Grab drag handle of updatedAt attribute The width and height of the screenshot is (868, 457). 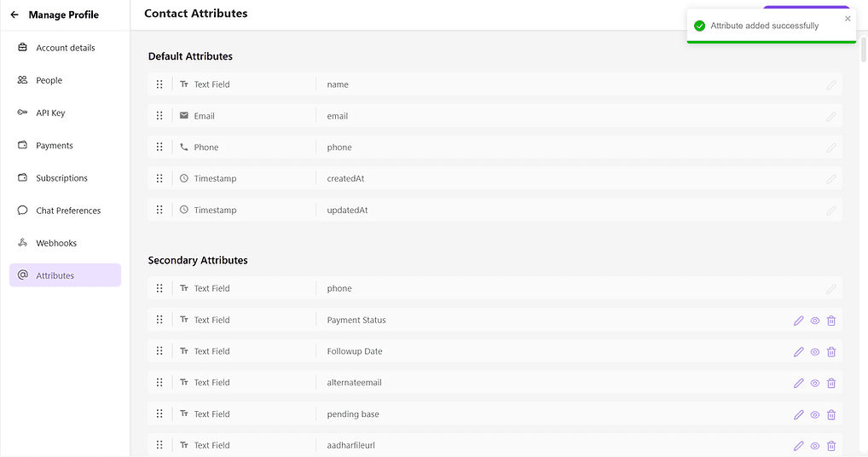point(159,210)
